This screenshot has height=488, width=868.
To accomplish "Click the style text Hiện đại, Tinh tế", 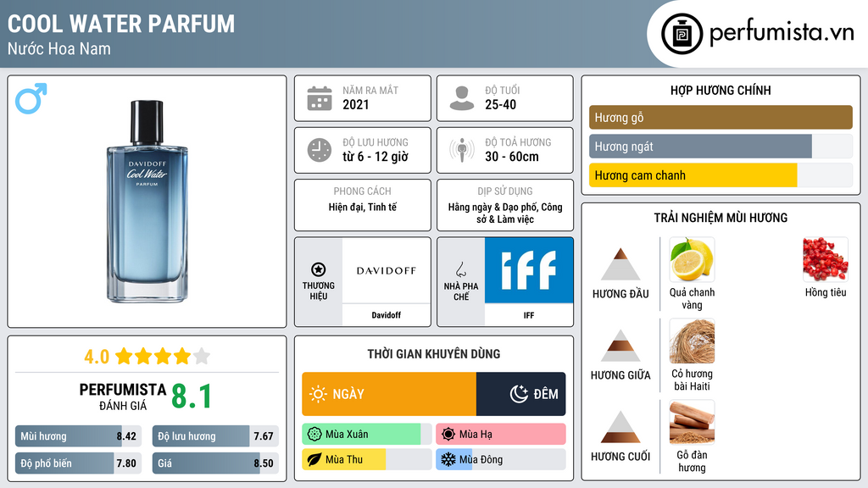I will 363,207.
